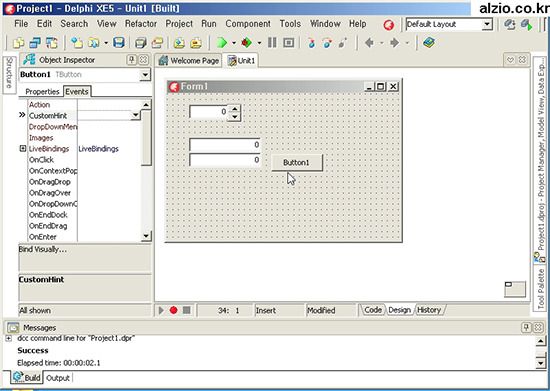550x391 pixels.
Task: Click the Save All toolbar icon
Action: [x=141, y=43]
